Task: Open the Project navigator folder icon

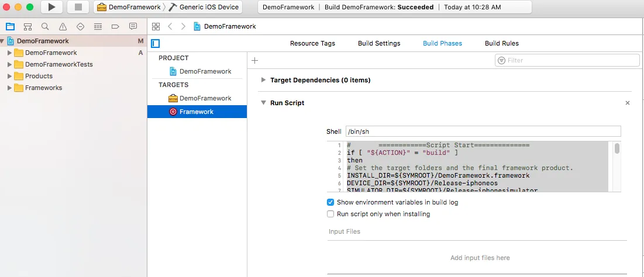Action: (x=11, y=27)
